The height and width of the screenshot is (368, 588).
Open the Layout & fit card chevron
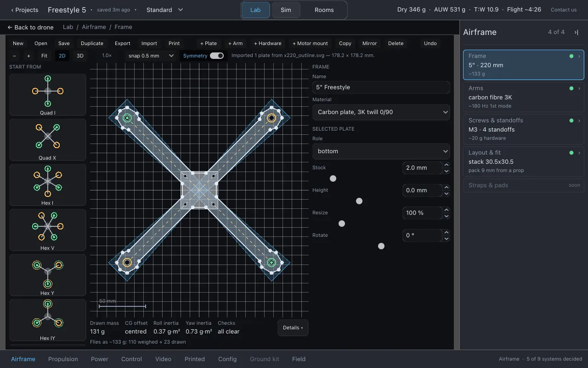pos(579,153)
